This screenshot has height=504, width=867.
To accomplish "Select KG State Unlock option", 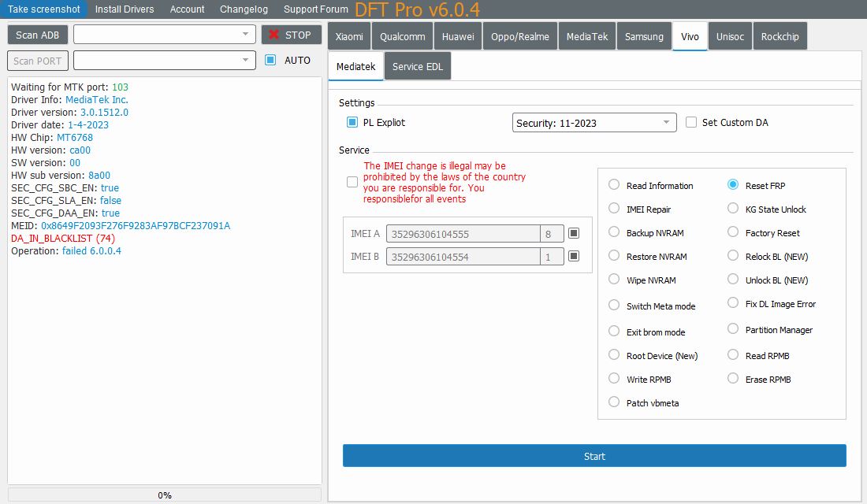I will click(733, 209).
